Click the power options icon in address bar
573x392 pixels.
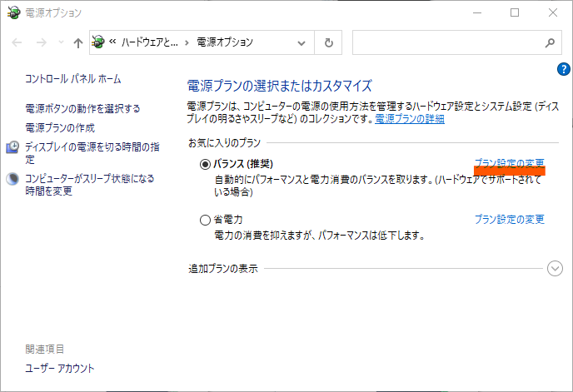point(98,42)
